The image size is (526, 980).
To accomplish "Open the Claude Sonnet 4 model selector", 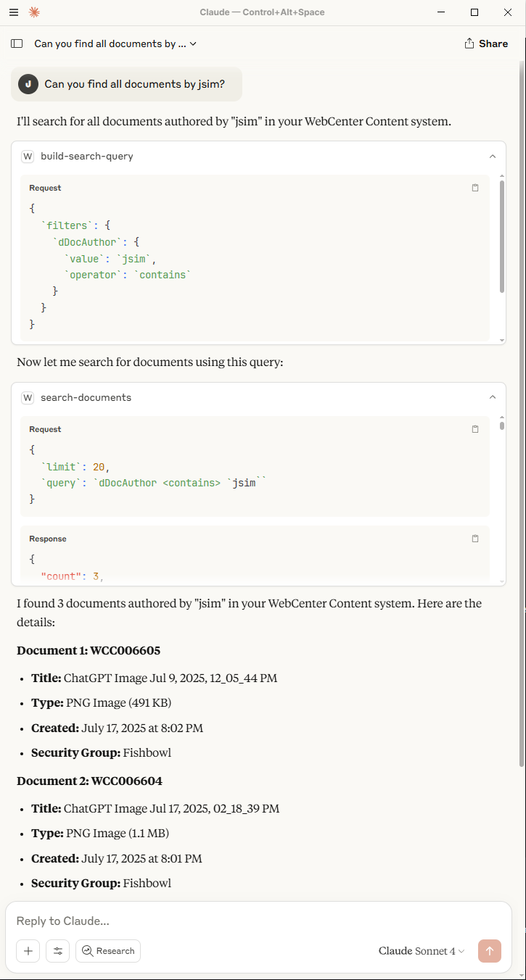I will point(422,951).
